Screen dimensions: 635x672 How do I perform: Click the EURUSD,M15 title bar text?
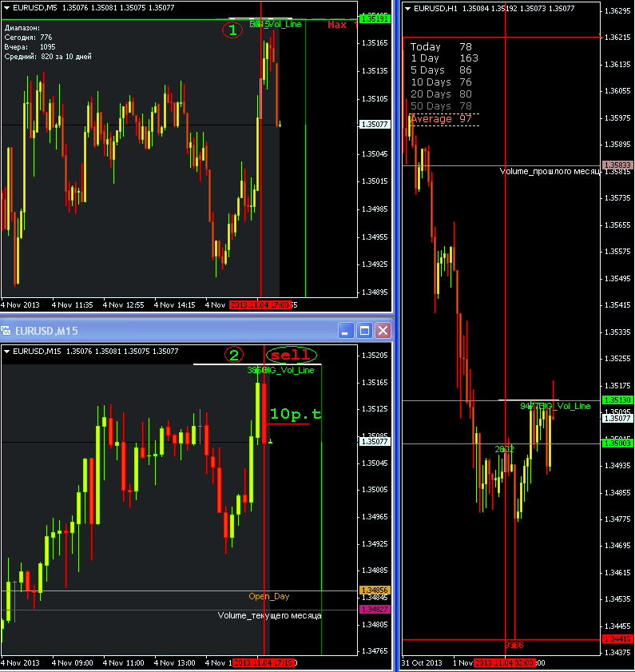[46, 331]
